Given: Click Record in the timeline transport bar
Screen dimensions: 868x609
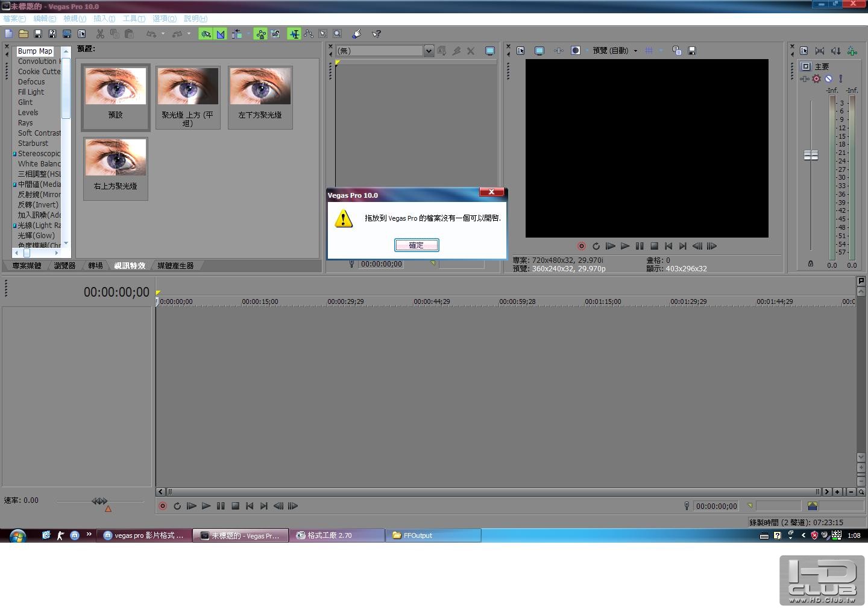Looking at the screenshot, I should pyautogui.click(x=163, y=506).
